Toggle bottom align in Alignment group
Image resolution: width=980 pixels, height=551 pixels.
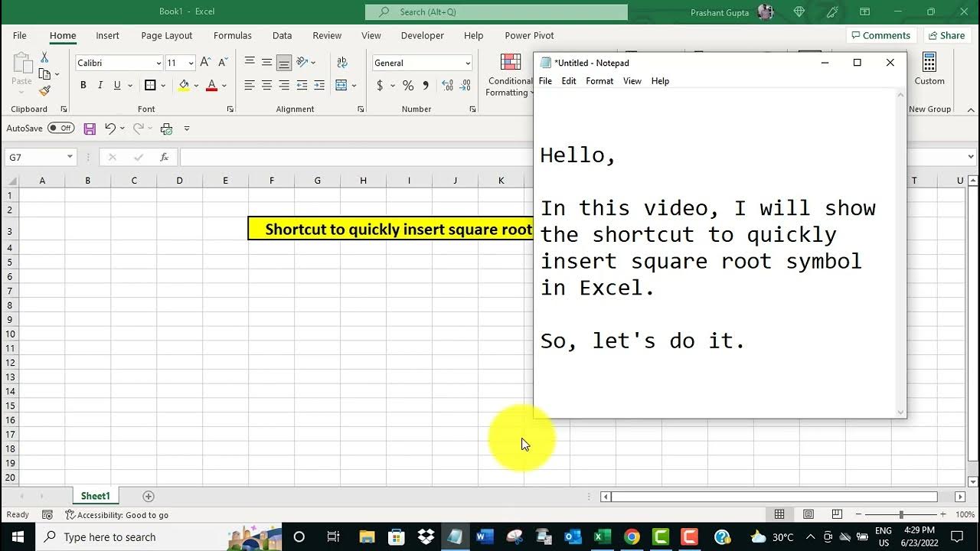(284, 63)
